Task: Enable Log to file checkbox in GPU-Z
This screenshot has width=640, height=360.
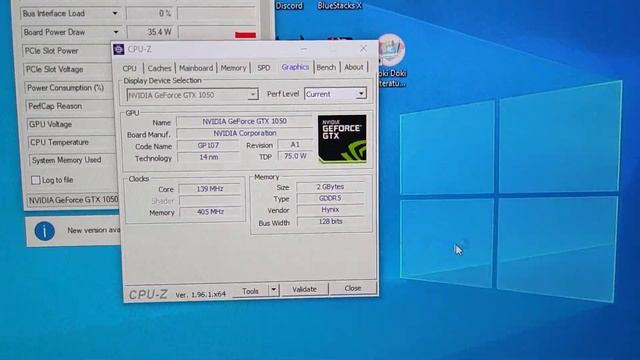Action: pos(36,180)
